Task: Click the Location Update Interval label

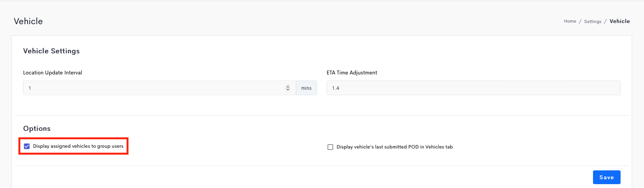Action: 53,73
